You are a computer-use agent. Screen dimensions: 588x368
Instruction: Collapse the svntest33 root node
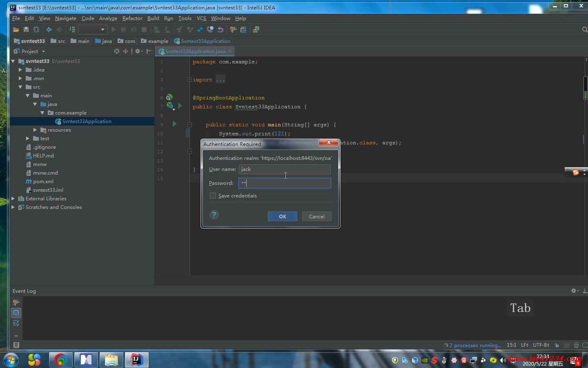coord(13,61)
